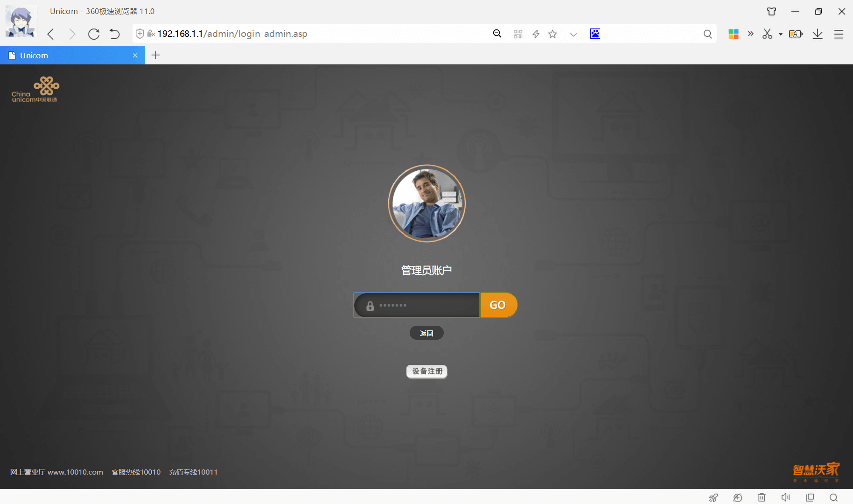Click the user avatar in the browser corner
This screenshot has width=853, height=504.
click(21, 21)
